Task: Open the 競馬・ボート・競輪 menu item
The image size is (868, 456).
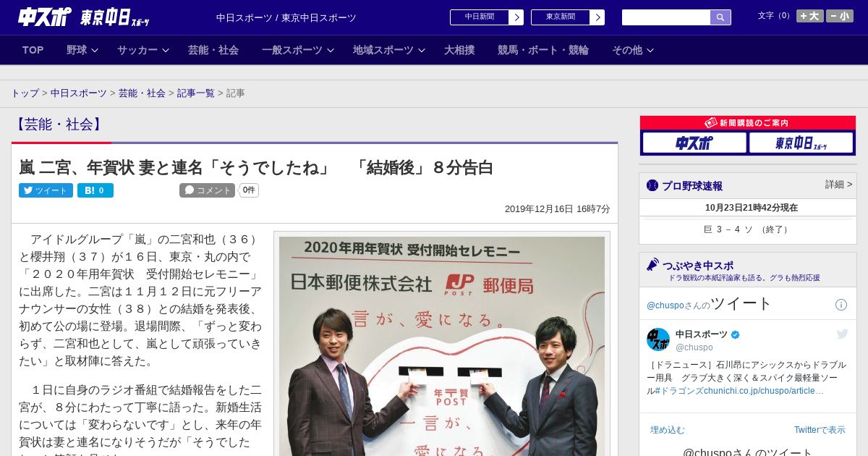Action: click(543, 50)
